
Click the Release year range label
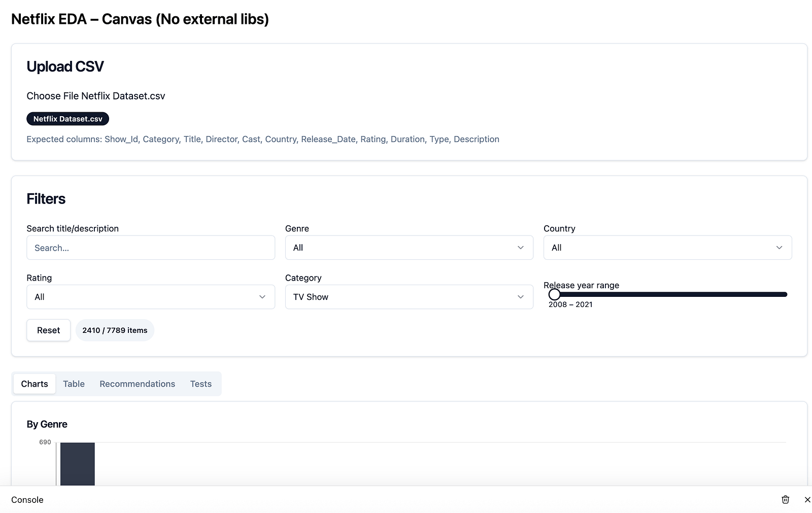pyautogui.click(x=582, y=285)
